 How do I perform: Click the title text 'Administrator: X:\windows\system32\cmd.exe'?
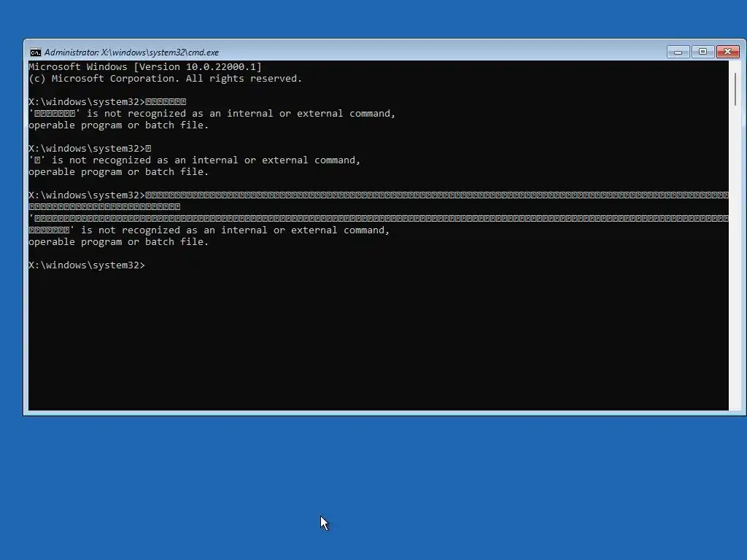(131, 52)
